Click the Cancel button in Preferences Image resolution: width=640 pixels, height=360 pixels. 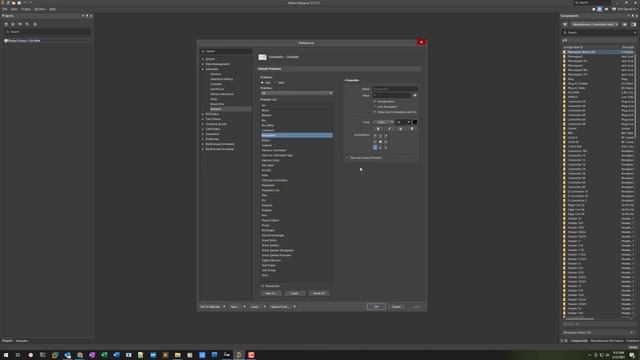[396, 307]
